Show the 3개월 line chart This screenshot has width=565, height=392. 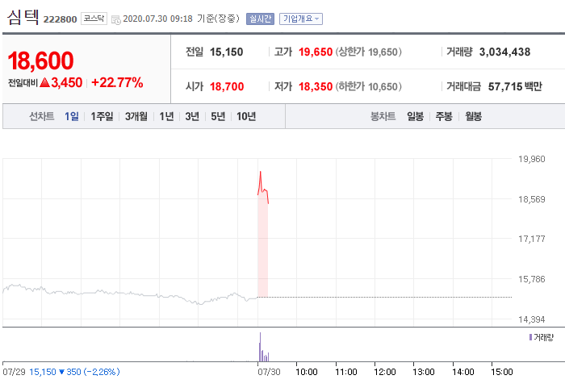136,116
